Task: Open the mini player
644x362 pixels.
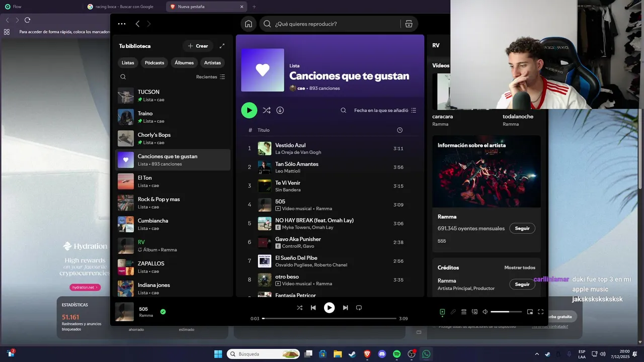Action: 530,312
